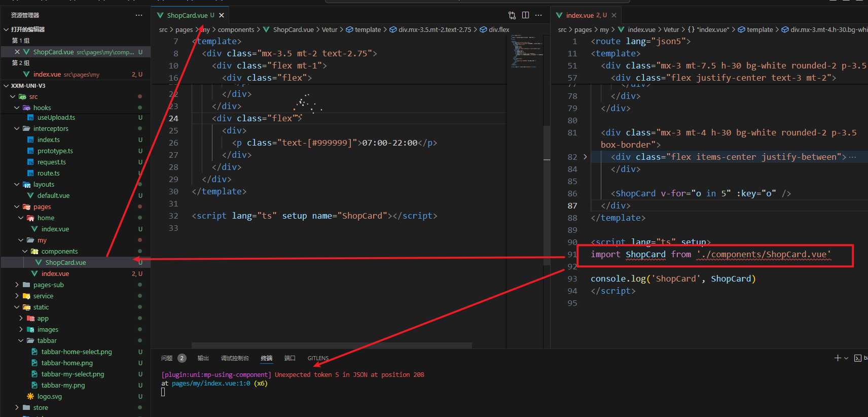Click components breadcrumb in ShopCard.vue editor

pos(236,30)
